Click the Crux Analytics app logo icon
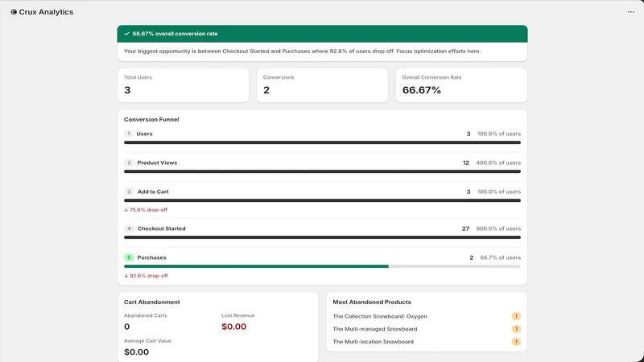Image resolution: width=644 pixels, height=362 pixels. (x=14, y=12)
